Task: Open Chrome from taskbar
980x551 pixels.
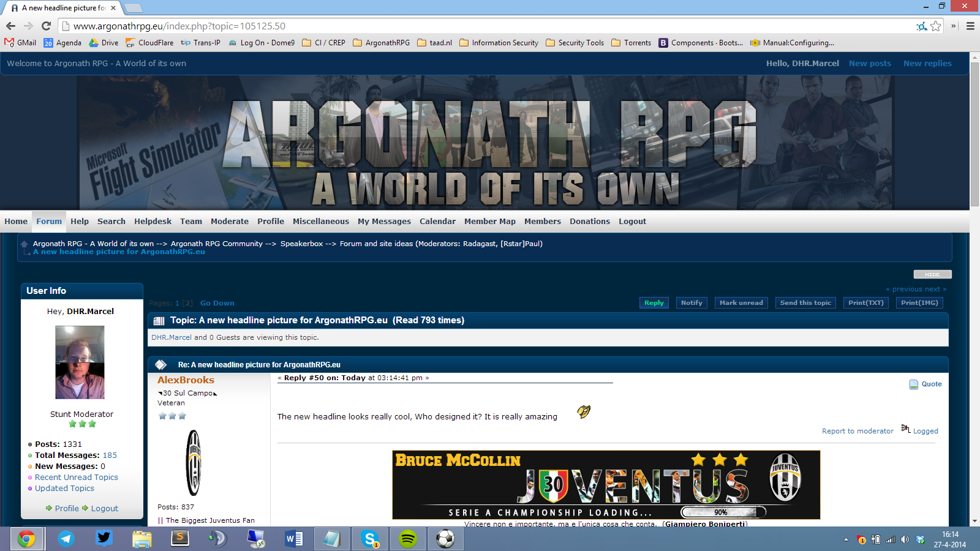Action: point(26,539)
